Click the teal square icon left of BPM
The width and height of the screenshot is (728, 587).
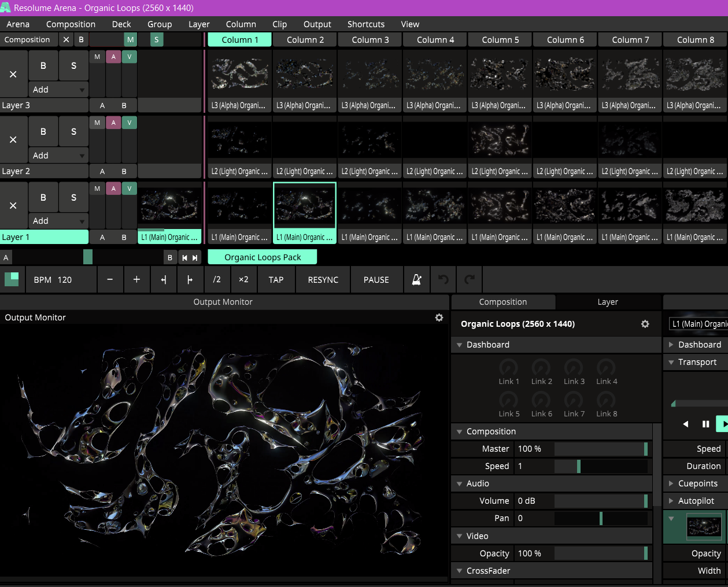pyautogui.click(x=12, y=279)
